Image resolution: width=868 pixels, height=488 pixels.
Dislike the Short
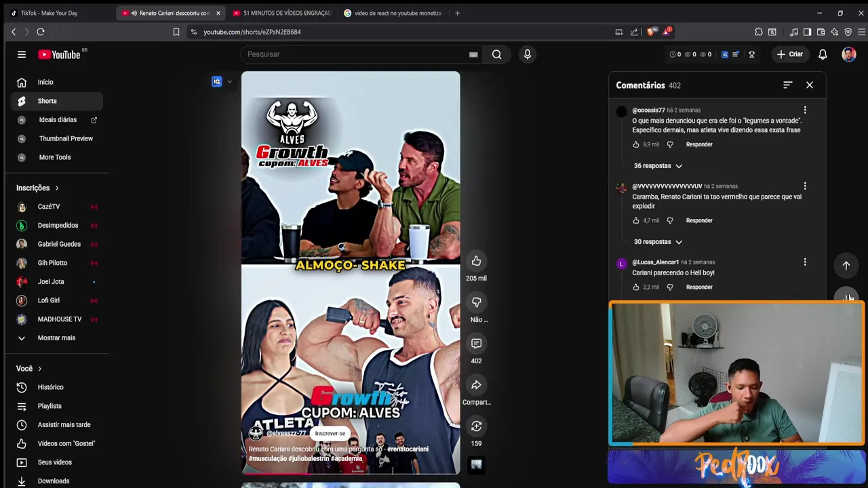[476, 302]
